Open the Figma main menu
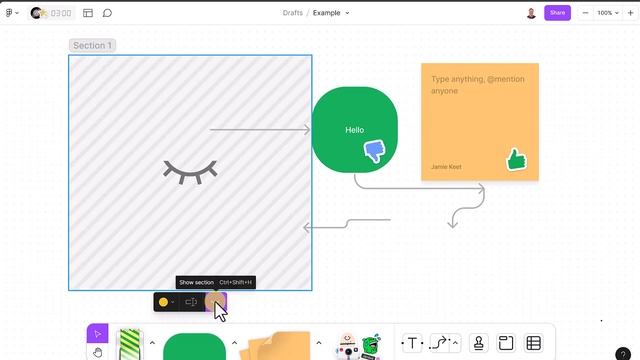640x360 pixels. point(12,13)
